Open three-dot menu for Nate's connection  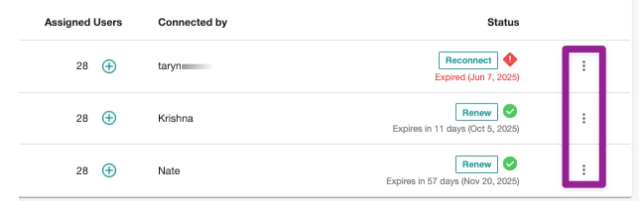pos(584,170)
